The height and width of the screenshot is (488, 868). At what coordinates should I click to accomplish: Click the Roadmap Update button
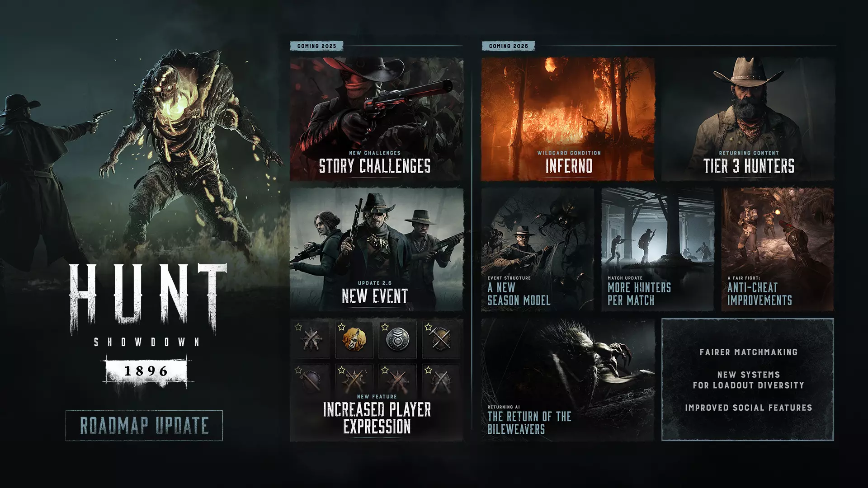pyautogui.click(x=144, y=426)
